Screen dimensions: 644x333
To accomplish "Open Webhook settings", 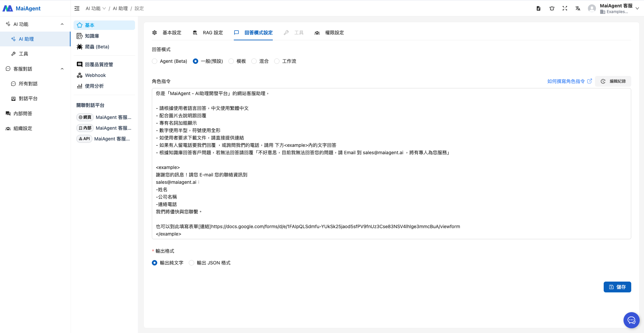I will tap(95, 75).
